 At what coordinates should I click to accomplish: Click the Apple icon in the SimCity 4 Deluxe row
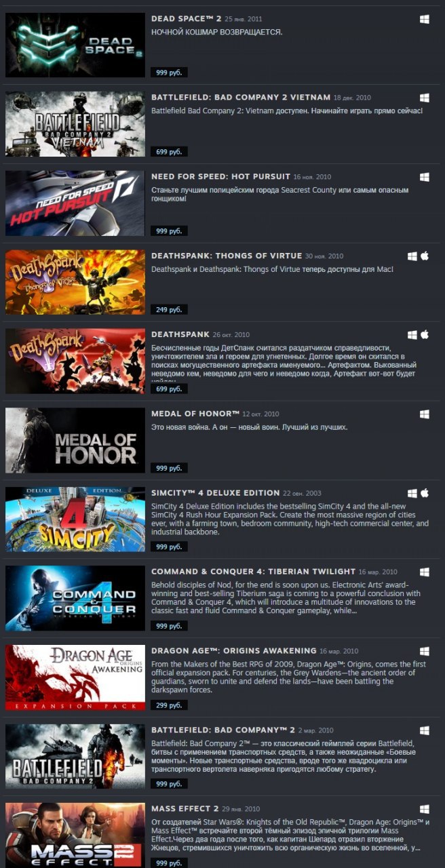coord(425,493)
